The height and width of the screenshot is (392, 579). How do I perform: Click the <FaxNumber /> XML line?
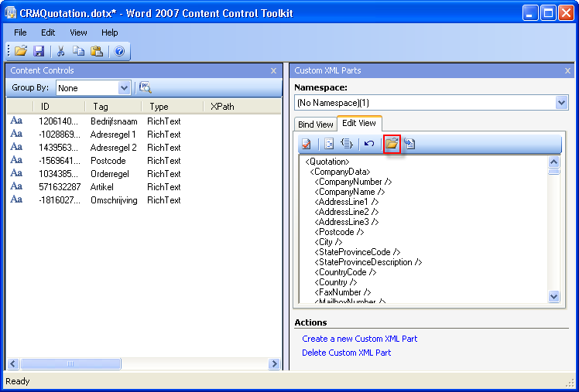click(x=343, y=292)
